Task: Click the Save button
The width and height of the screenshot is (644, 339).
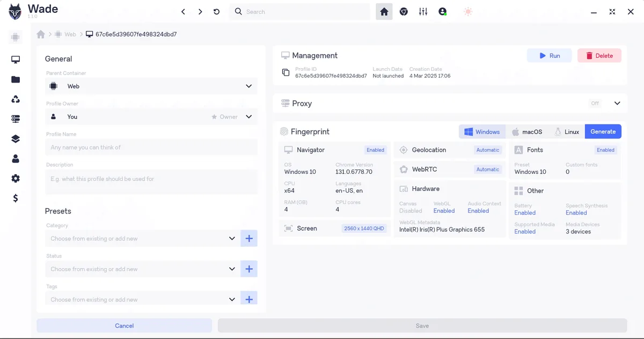Action: tap(422, 326)
